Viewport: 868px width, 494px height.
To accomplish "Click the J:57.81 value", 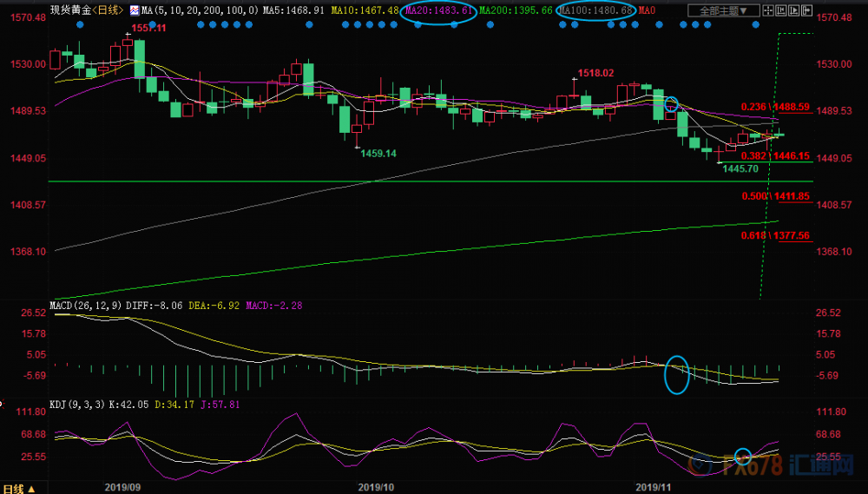I will pyautogui.click(x=222, y=405).
